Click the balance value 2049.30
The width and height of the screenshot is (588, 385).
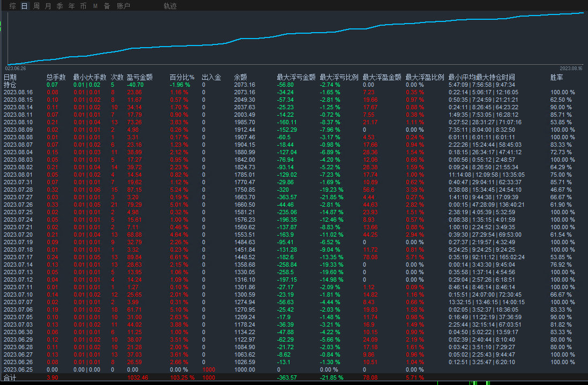point(244,100)
